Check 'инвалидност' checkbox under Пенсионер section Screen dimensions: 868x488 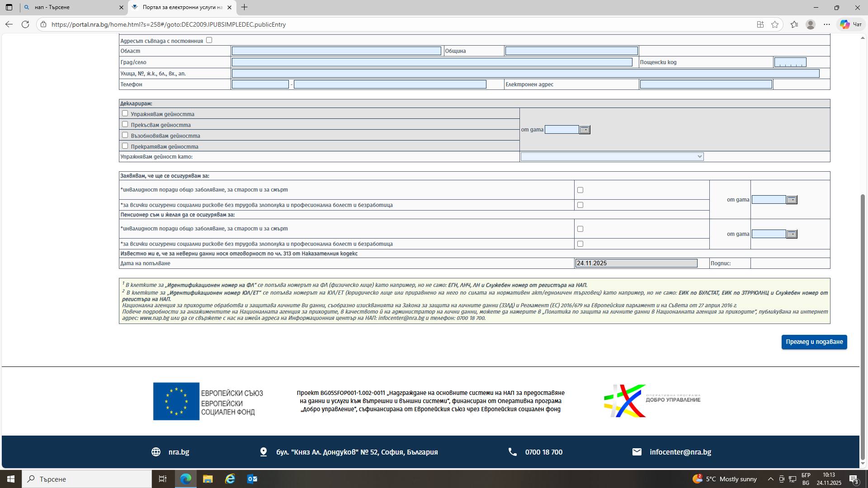pyautogui.click(x=580, y=229)
